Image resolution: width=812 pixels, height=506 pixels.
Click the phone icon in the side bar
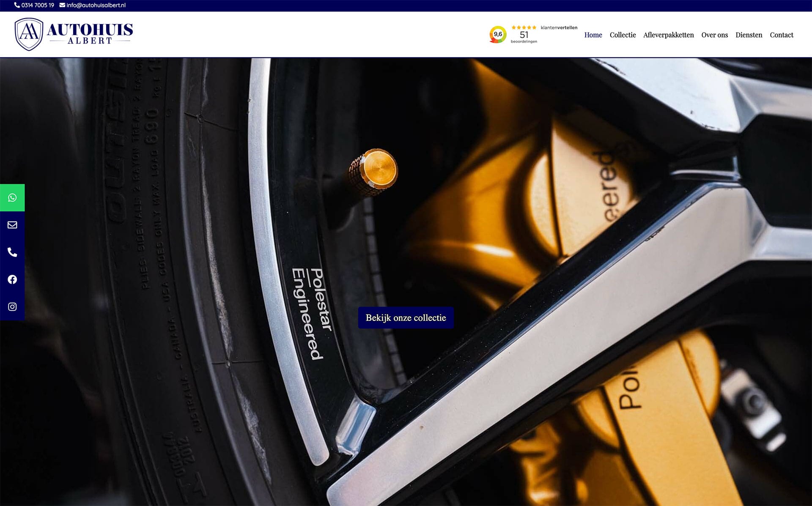(12, 252)
